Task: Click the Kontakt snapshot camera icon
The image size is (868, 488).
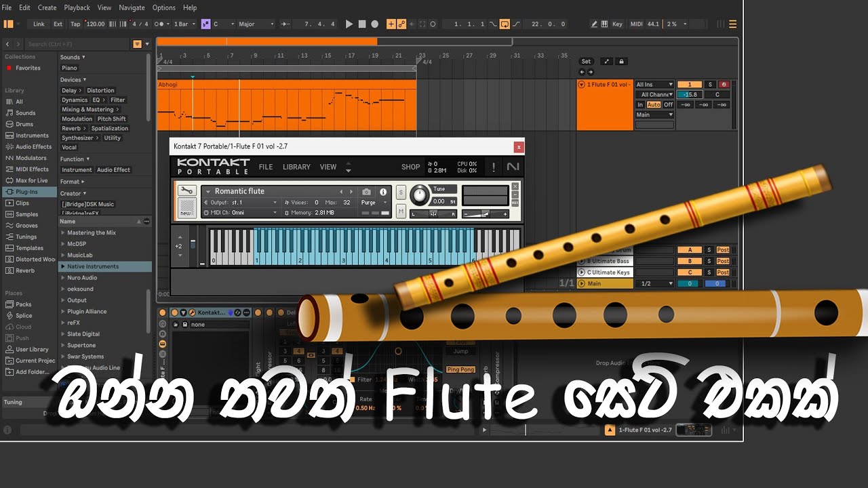Action: pyautogui.click(x=366, y=192)
